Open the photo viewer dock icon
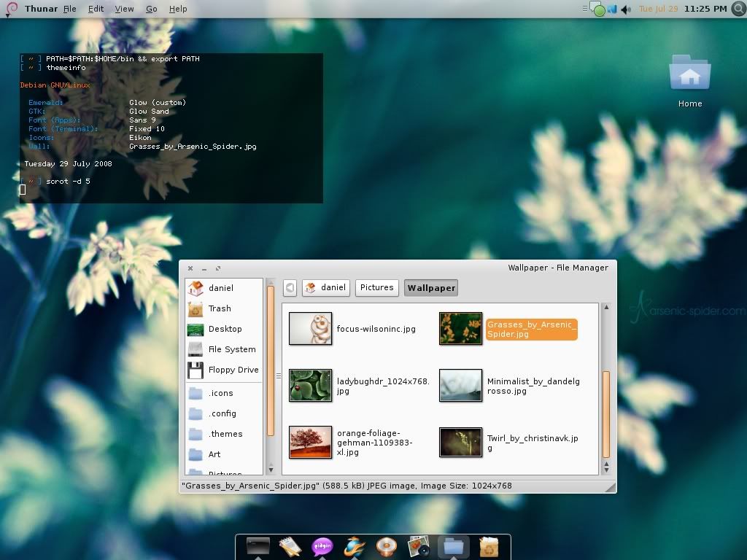 pos(419,546)
